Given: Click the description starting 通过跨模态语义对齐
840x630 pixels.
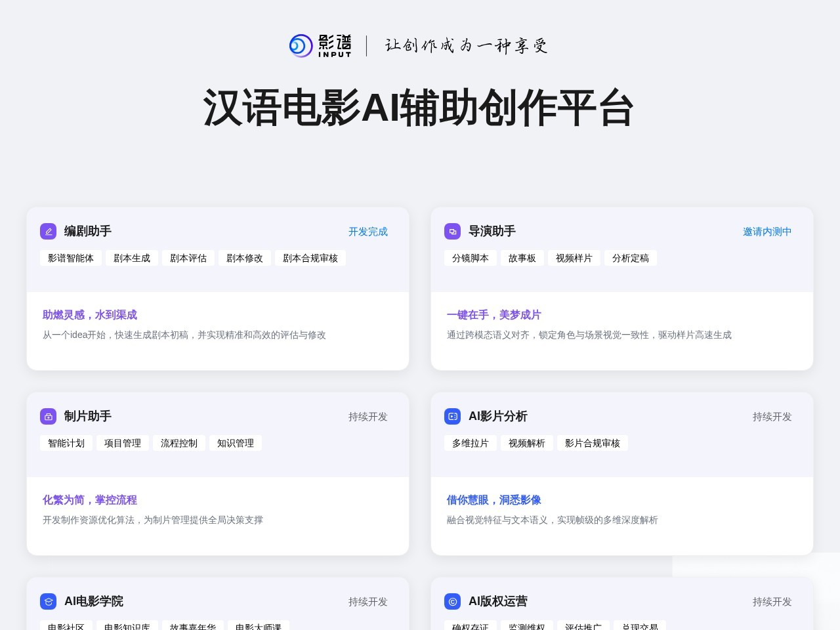Looking at the screenshot, I should tap(589, 335).
